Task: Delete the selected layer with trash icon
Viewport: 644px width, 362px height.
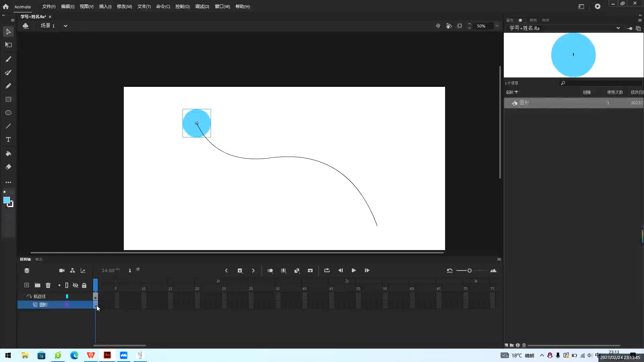Action: (x=48, y=285)
